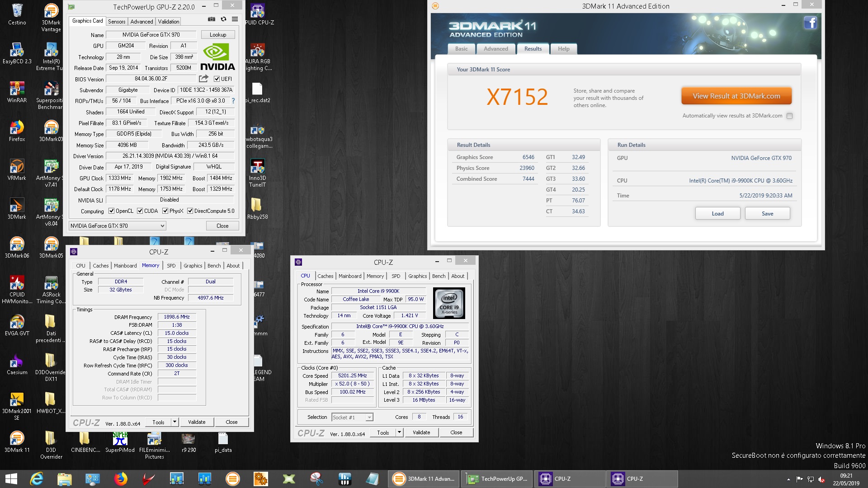
Task: Switch to the Sensors tab in GPU-Z
Action: pos(117,22)
